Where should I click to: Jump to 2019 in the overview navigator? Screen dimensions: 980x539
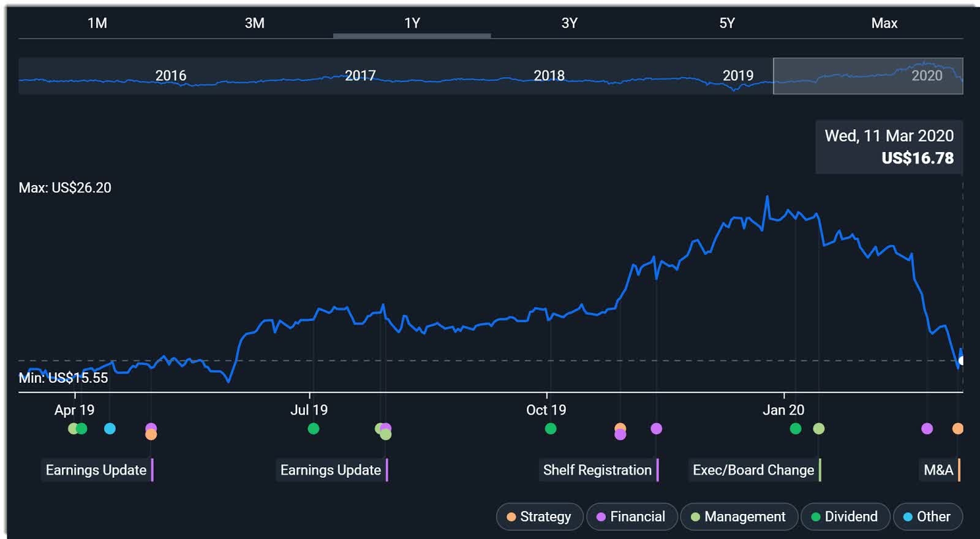(x=738, y=76)
